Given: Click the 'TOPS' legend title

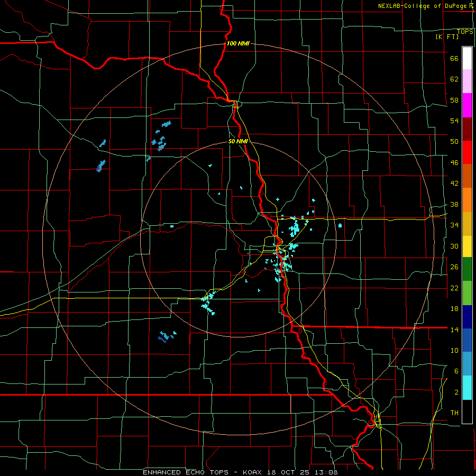Looking at the screenshot, I should 465,31.
